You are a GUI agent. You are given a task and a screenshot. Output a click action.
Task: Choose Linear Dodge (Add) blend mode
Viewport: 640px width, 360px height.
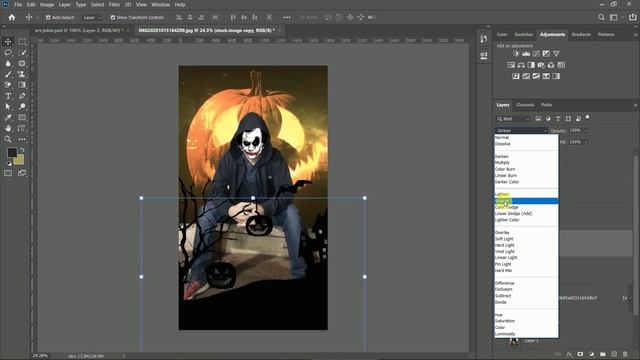[x=526, y=213]
